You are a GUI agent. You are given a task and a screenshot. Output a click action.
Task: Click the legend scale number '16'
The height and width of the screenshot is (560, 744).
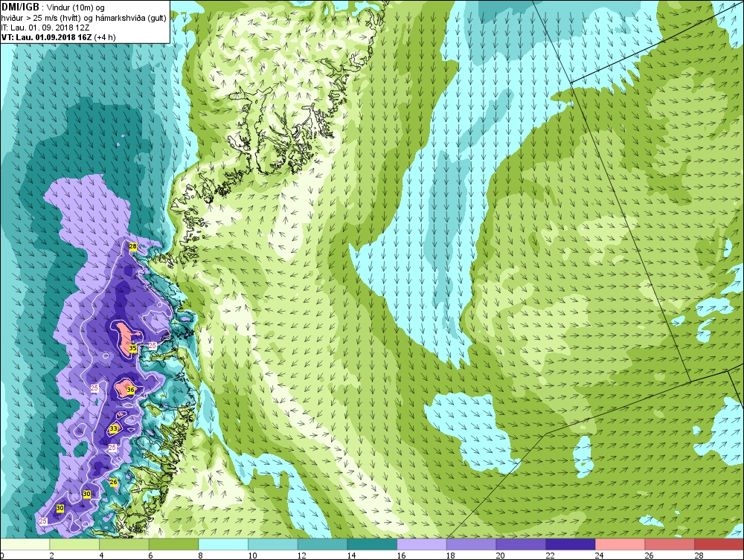click(402, 556)
